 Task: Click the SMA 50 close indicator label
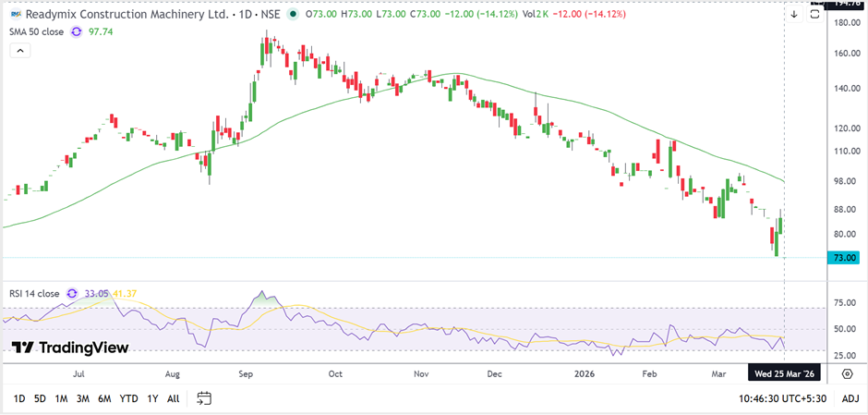point(35,31)
